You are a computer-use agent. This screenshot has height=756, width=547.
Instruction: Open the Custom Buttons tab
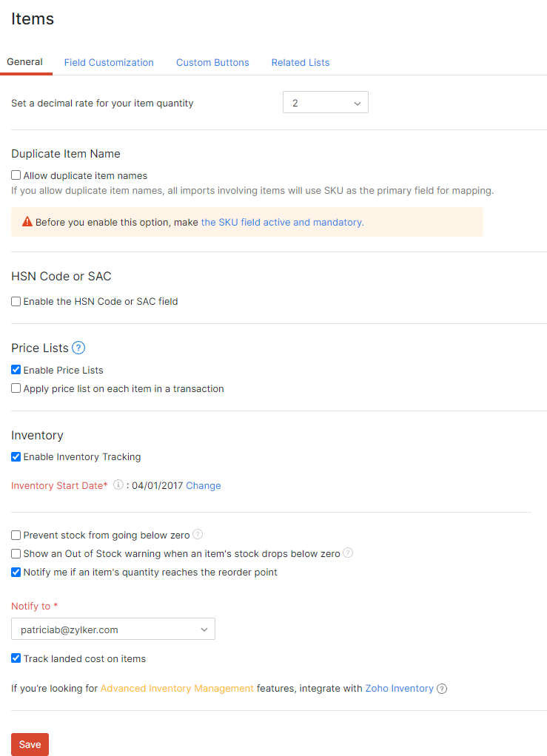[212, 63]
